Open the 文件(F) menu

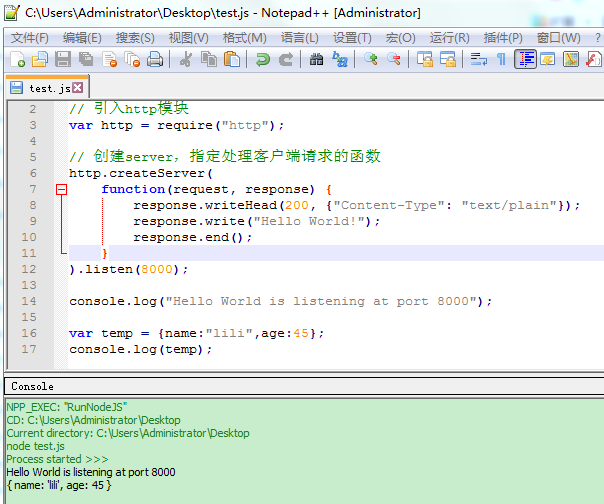[30, 38]
